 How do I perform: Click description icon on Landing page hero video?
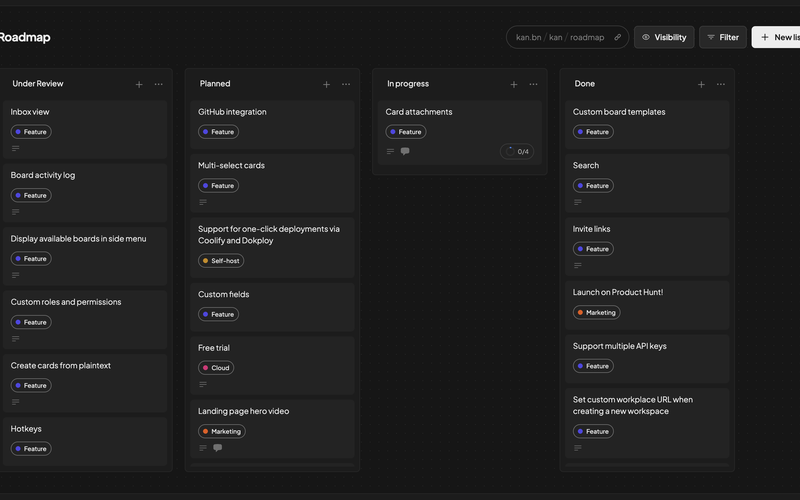(203, 447)
